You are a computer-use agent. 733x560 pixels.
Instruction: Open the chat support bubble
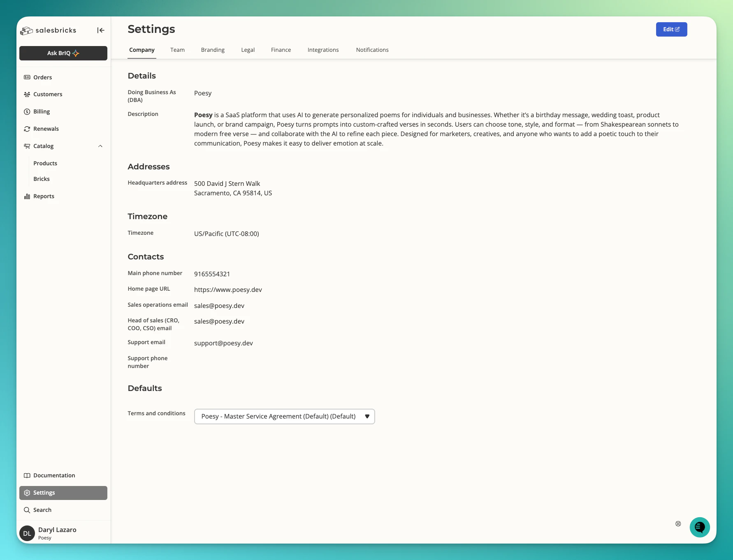tap(700, 527)
